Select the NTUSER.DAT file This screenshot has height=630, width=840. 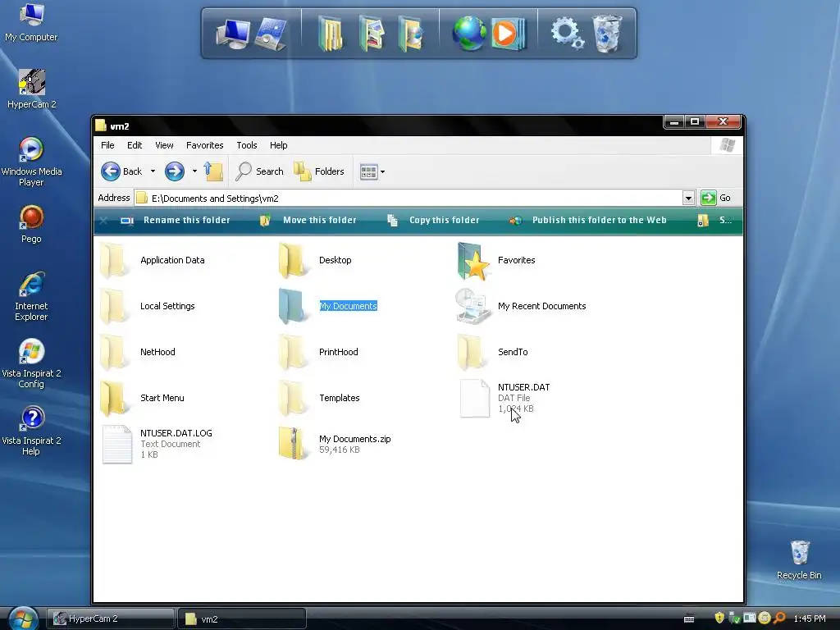504,398
